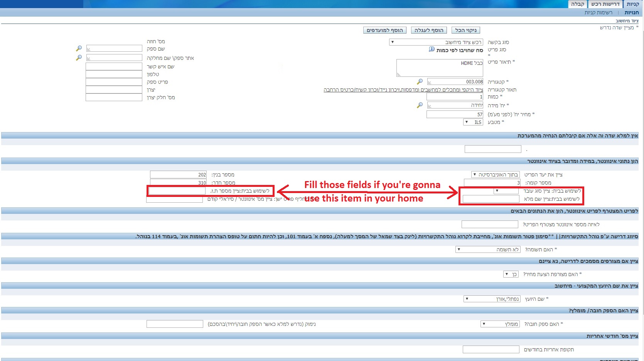644x361 pixels.
Task: Focus the תקופת אחריות בחודשים input field
Action: pos(491,349)
